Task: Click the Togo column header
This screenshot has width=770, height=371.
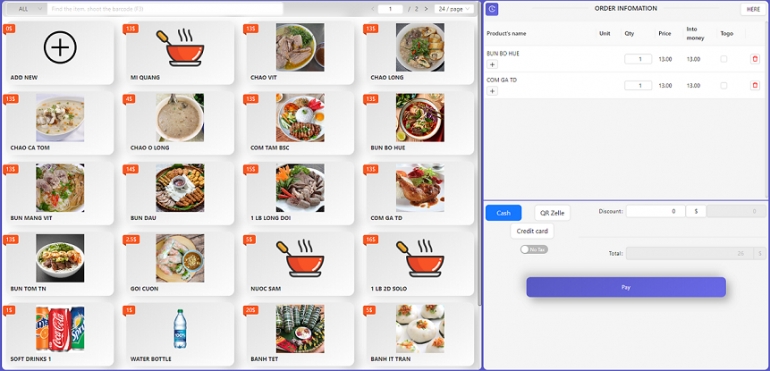Action: pyautogui.click(x=727, y=33)
